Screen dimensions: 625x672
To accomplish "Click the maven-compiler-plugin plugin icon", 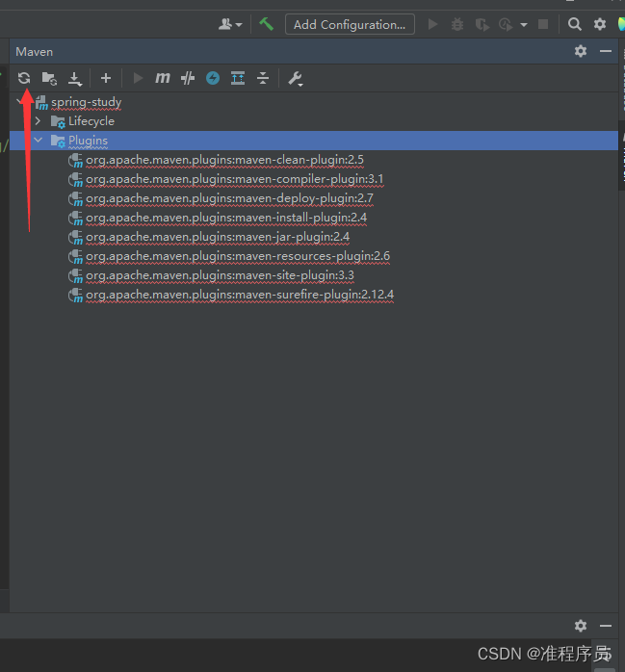I will click(75, 180).
